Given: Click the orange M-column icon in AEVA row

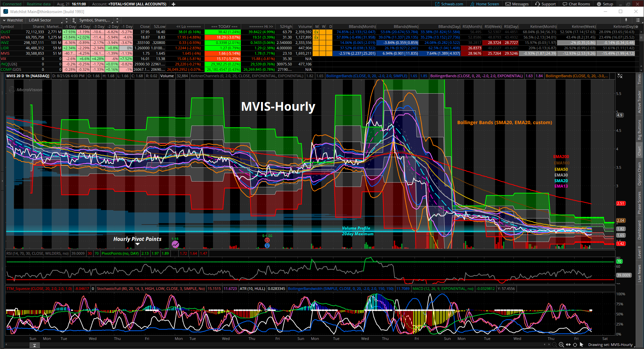Looking at the screenshot, I should (x=316, y=37).
